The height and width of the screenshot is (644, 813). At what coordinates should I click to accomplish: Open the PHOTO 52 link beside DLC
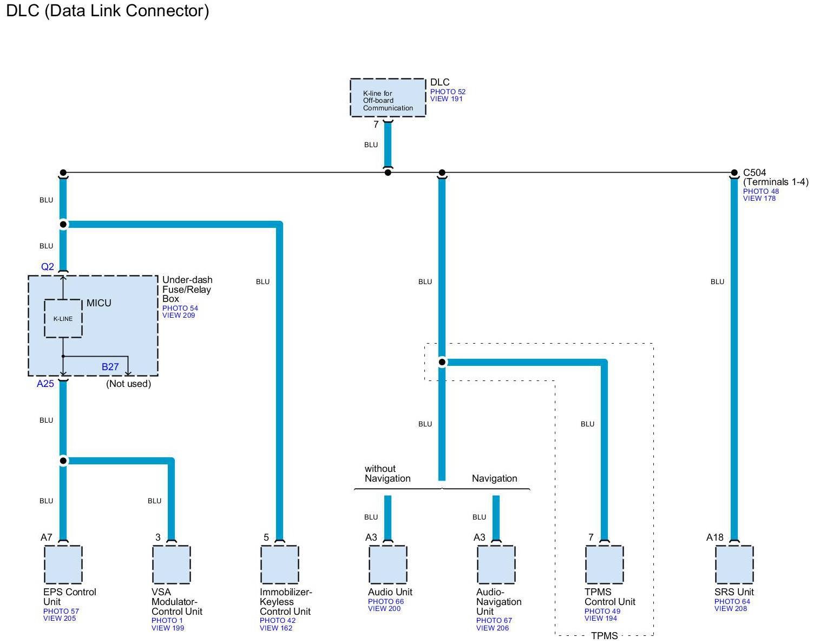(x=448, y=92)
